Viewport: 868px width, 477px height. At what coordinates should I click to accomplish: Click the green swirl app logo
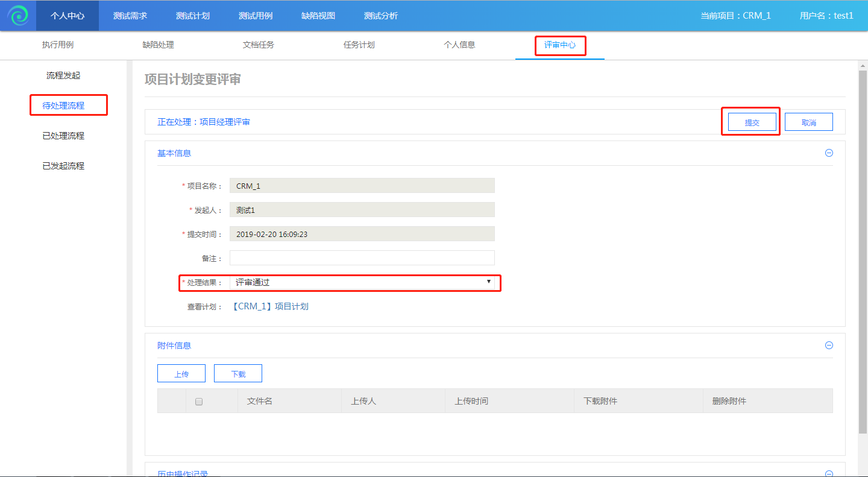tap(18, 16)
